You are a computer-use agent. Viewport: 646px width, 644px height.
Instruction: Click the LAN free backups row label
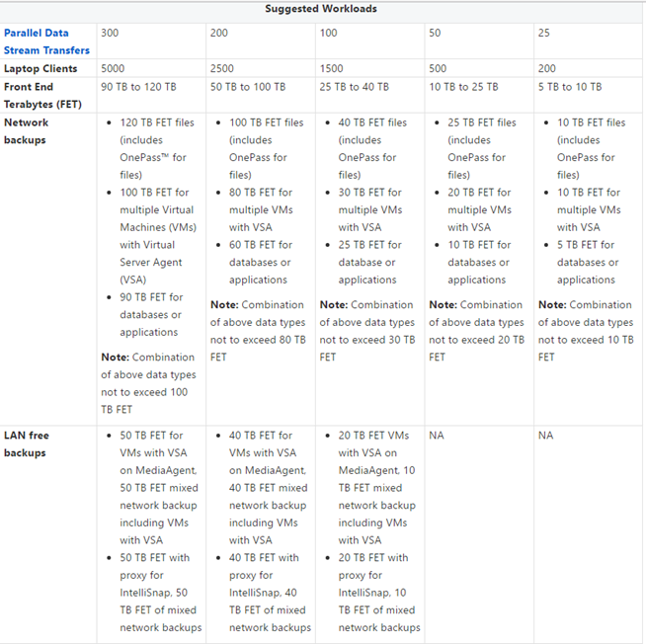[x=27, y=444]
